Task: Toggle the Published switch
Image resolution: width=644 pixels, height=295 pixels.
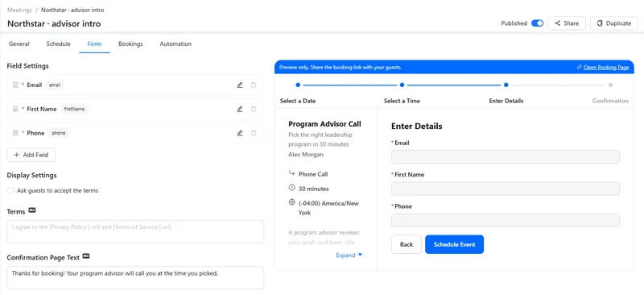Action: coord(537,23)
